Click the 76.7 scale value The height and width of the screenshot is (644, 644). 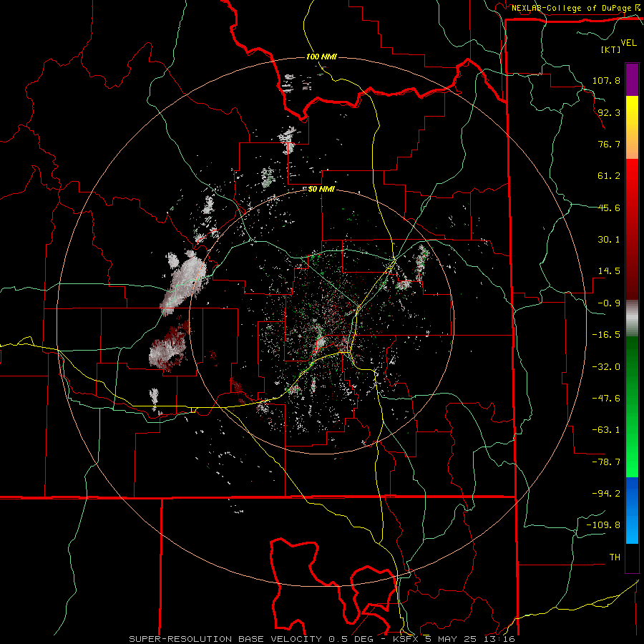click(x=609, y=144)
